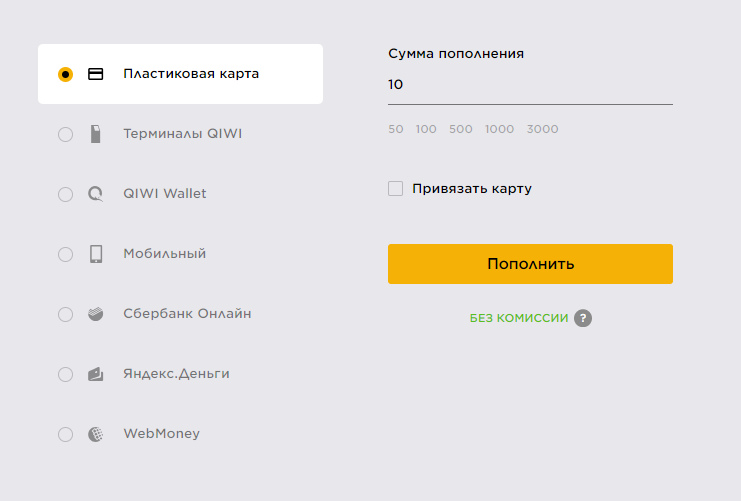Click the Пластиковая карта label
This screenshot has height=501, width=741.
tap(191, 74)
